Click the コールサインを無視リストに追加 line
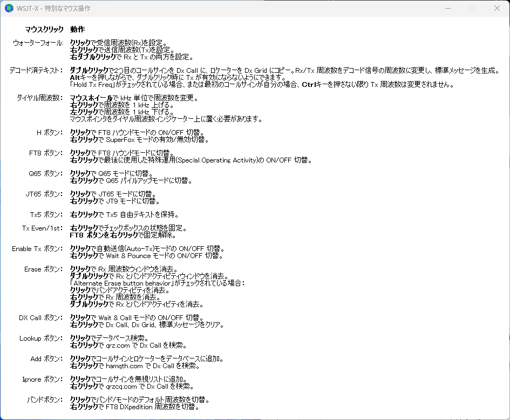510x420 pixels. pos(128,380)
